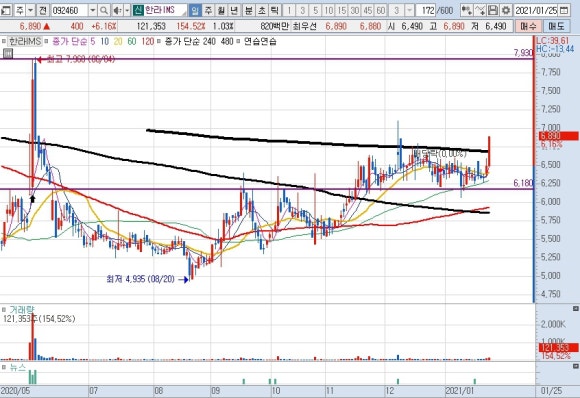Screen dimensions: 580x398
Task: Toggle the 종가 단순 240 480 checkbox
Action: (x=159, y=41)
